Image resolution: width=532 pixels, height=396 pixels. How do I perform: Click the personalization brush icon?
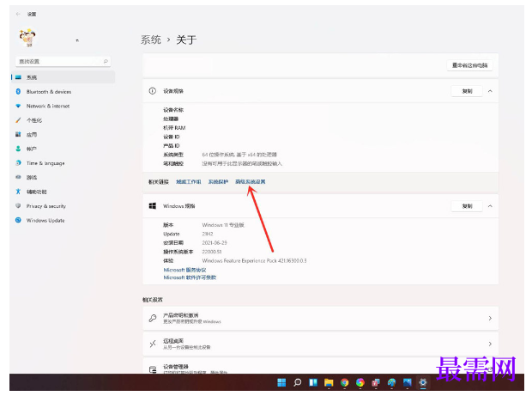[x=18, y=120]
